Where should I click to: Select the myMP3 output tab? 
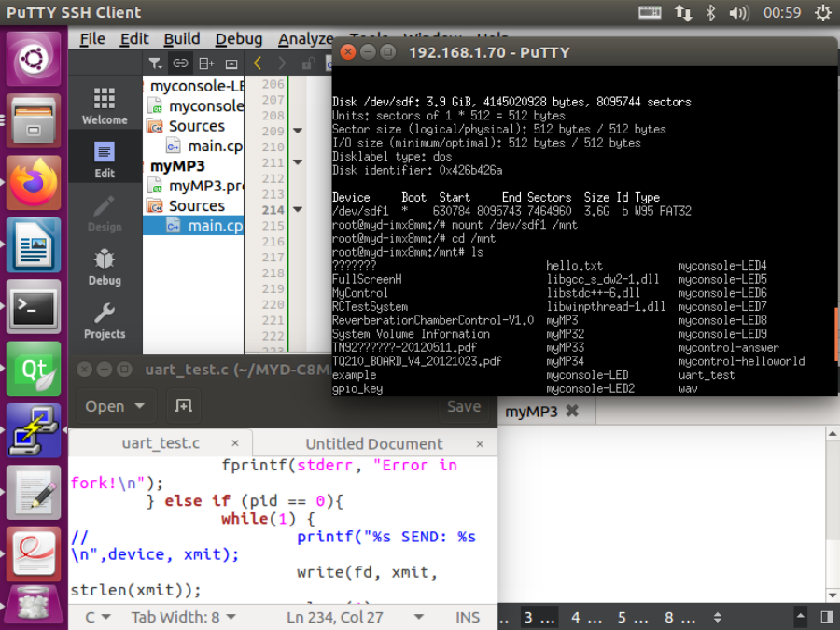point(531,412)
